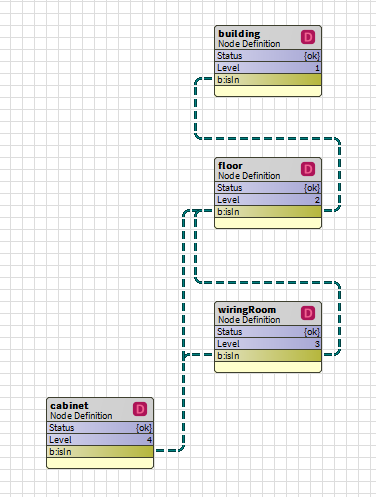Click the D icon on wiringRoom node
The width and height of the screenshot is (376, 497).
[308, 313]
